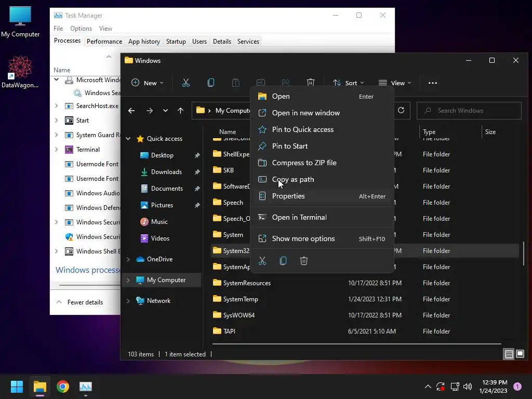
Task: Open the notification badge in taskbar
Action: click(x=517, y=387)
